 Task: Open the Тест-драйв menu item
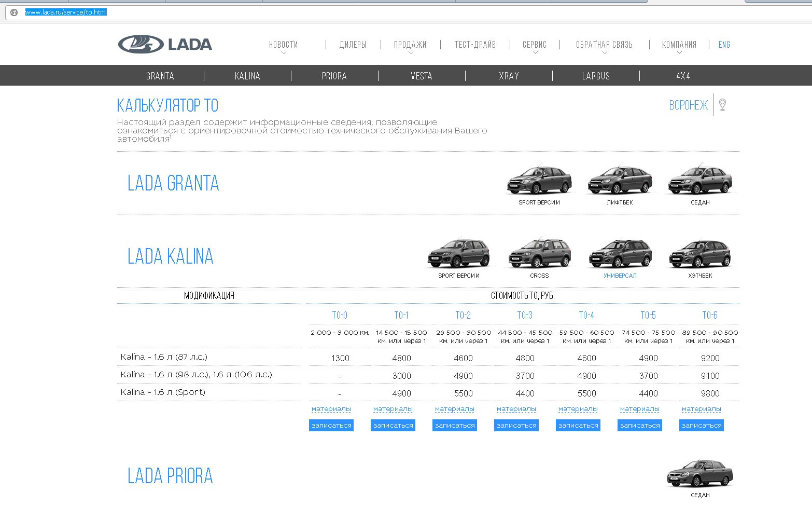tap(475, 45)
